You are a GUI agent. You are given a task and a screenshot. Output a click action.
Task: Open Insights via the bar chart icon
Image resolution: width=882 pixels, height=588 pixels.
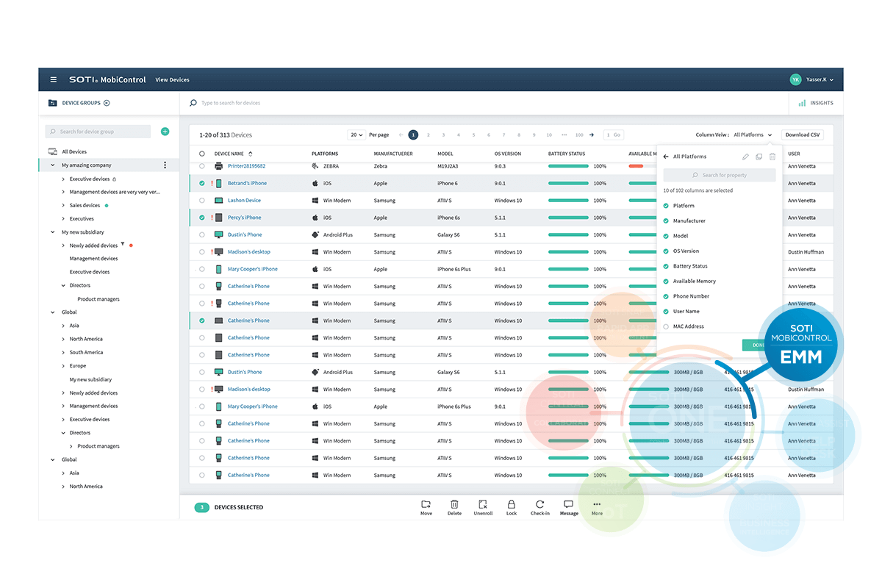pos(802,103)
